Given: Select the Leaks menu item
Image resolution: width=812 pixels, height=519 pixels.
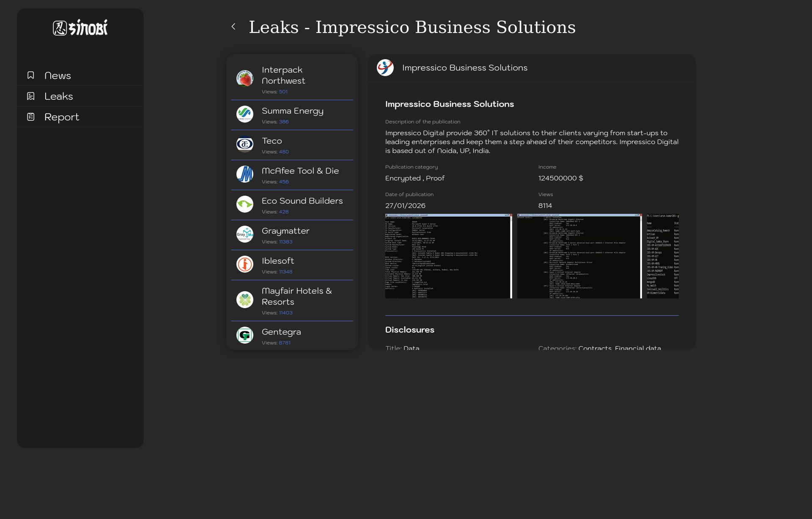Looking at the screenshot, I should pyautogui.click(x=59, y=96).
